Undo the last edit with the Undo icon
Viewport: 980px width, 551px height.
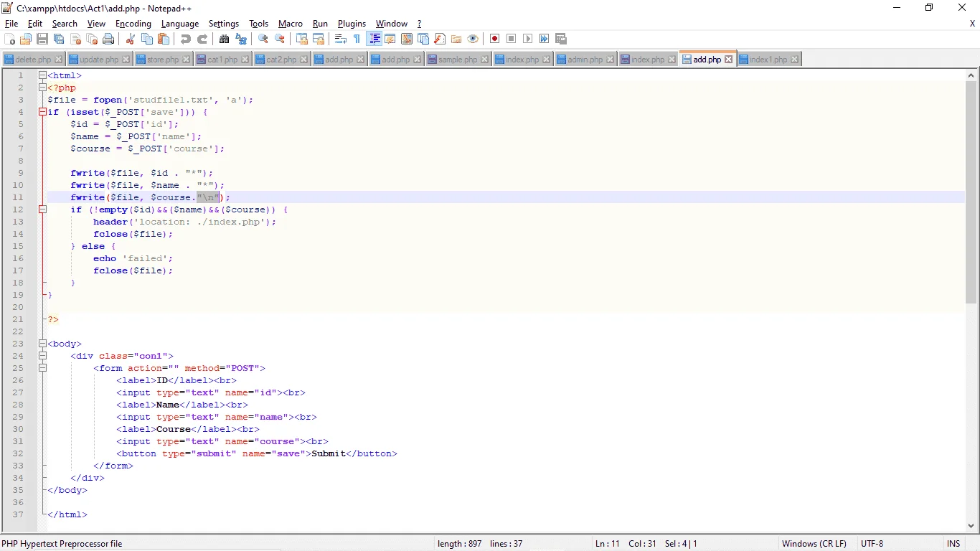pyautogui.click(x=186, y=39)
